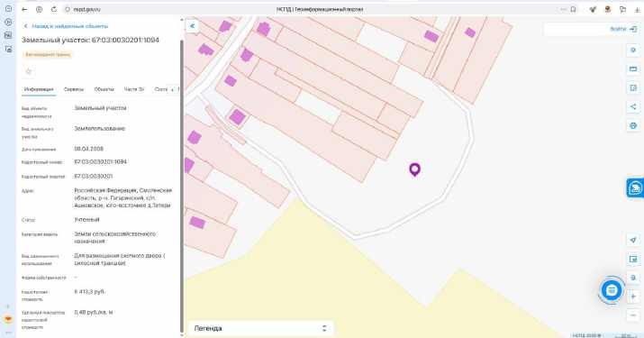This screenshot has width=644, height=338.
Task: Open the first browser sidebar icon
Action: (x=8, y=8)
